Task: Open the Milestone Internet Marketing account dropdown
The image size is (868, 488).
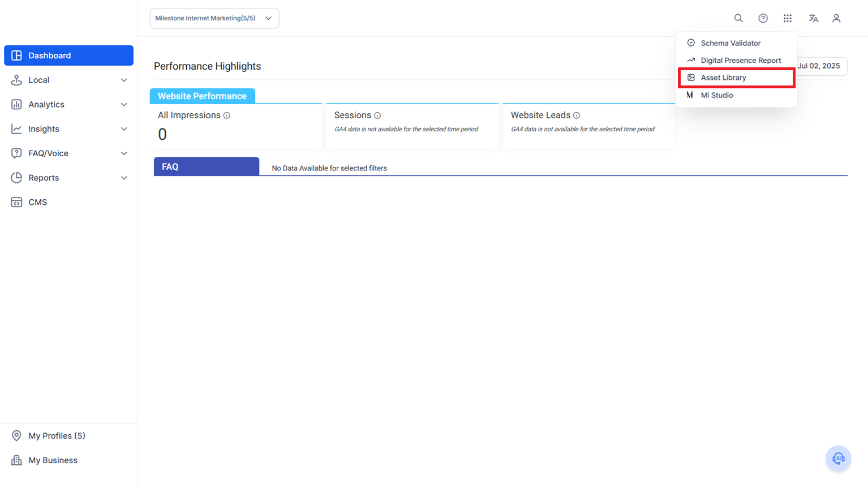Action: click(x=214, y=18)
